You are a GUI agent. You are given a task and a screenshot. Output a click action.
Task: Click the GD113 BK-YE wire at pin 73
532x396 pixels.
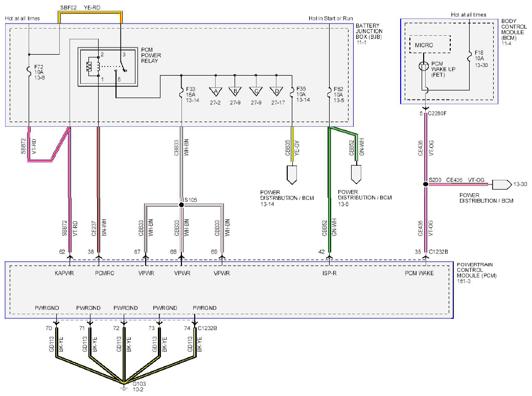[x=159, y=342]
